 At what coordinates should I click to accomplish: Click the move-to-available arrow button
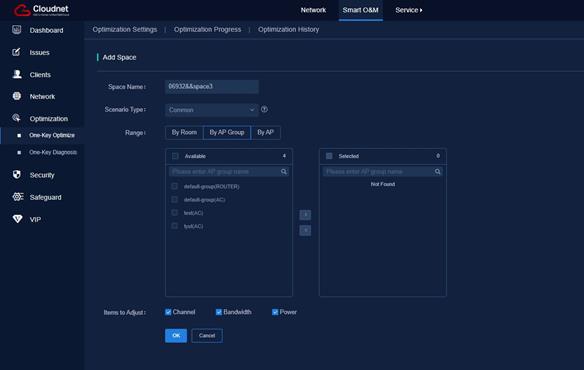[x=305, y=230]
